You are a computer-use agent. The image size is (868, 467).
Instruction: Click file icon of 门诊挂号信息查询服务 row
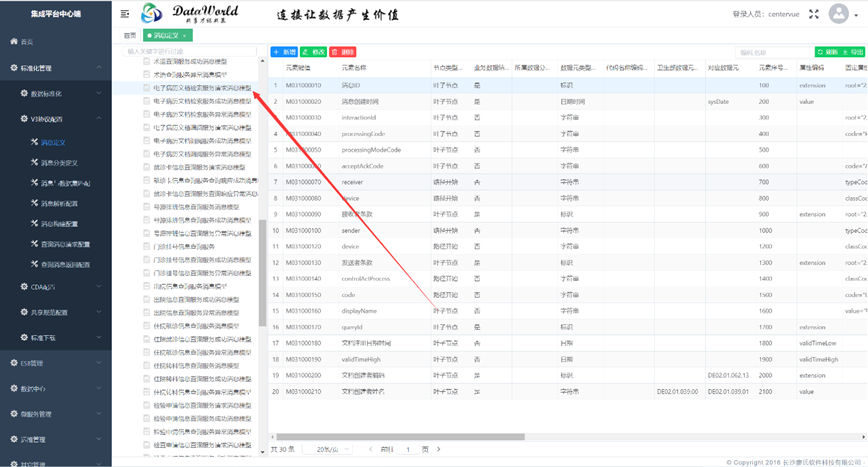point(147,246)
